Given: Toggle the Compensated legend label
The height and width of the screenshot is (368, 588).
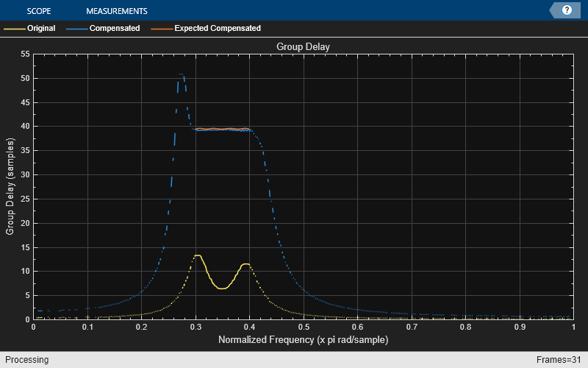Looking at the screenshot, I should tap(115, 29).
